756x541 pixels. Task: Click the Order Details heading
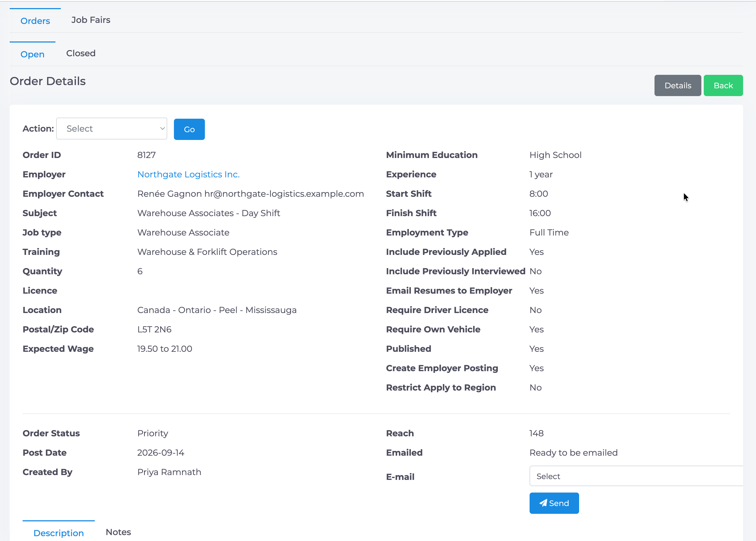click(48, 81)
